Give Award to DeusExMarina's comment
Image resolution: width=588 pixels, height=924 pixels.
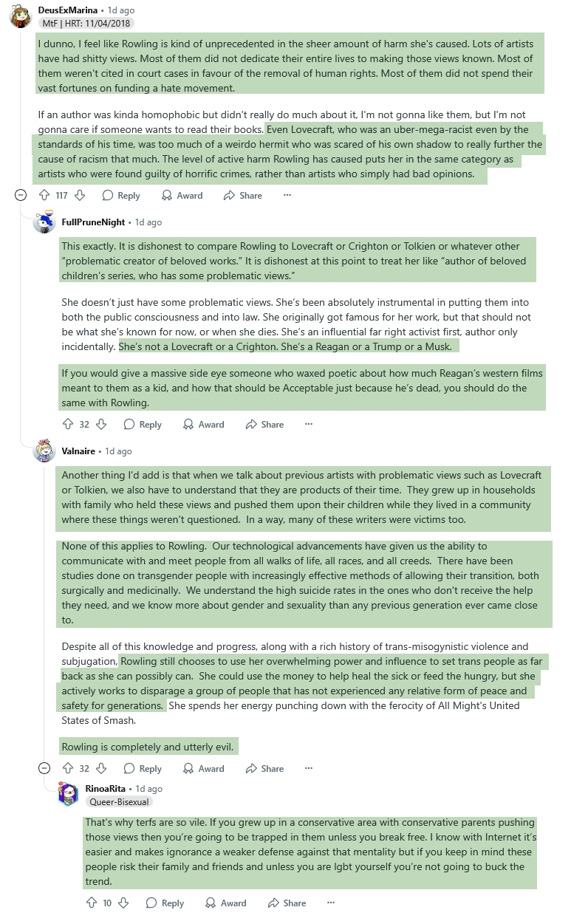[182, 196]
